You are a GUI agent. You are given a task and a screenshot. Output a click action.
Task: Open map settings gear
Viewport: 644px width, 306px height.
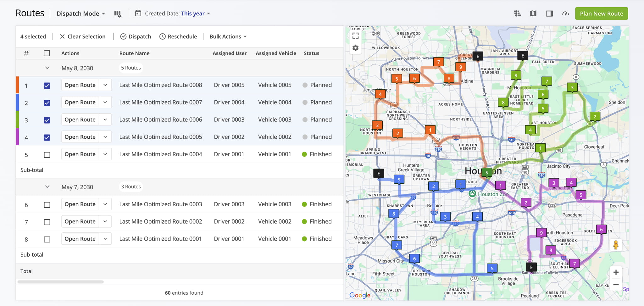[355, 48]
